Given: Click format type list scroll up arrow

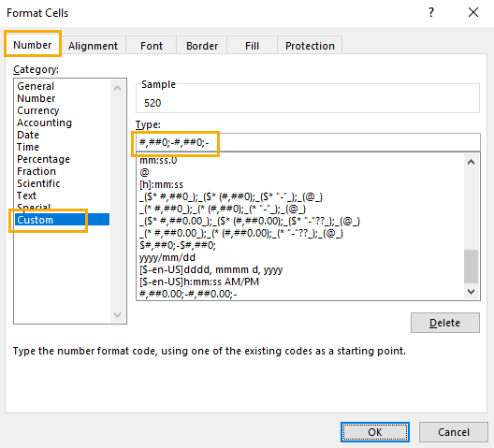Looking at the screenshot, I should (x=471, y=162).
